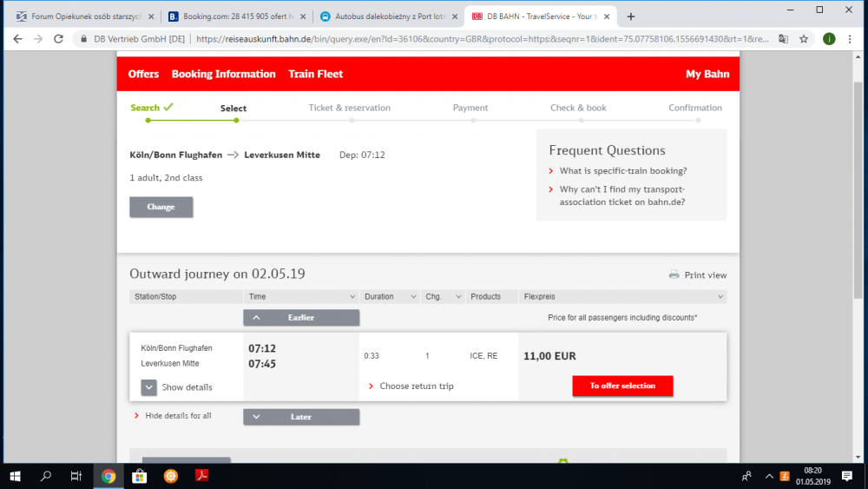This screenshot has height=489, width=868.
Task: Click the Change search button
Action: (x=161, y=208)
